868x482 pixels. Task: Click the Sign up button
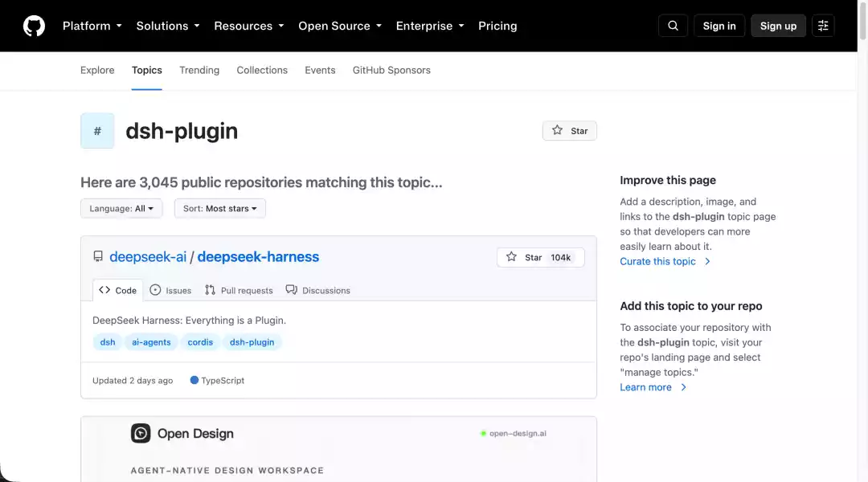(x=778, y=26)
